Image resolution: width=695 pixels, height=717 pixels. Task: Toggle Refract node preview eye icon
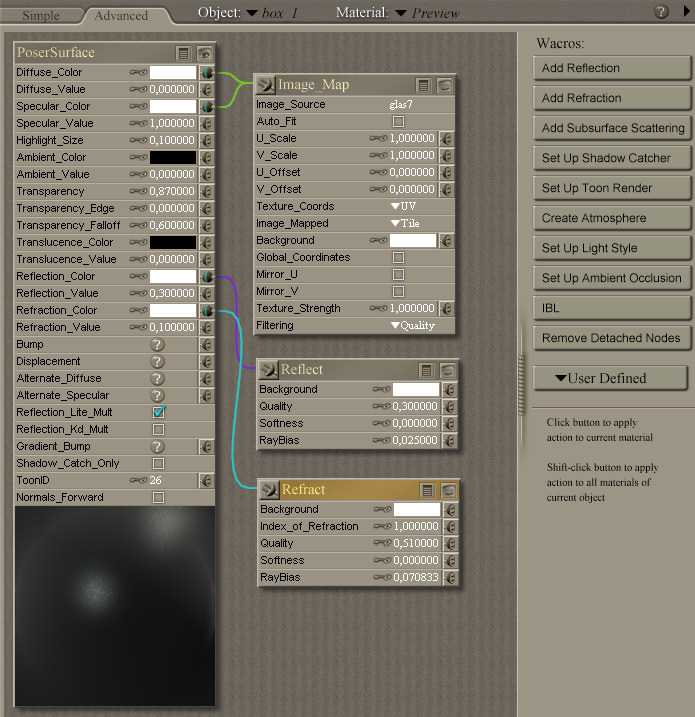[x=449, y=491]
